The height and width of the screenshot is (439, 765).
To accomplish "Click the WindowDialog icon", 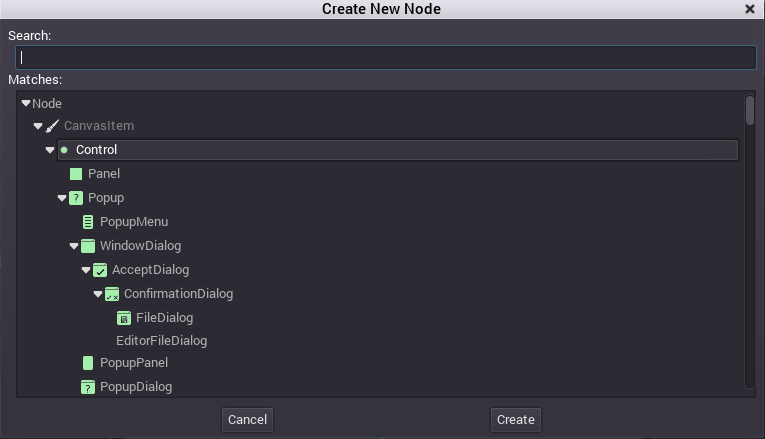I will [88, 246].
